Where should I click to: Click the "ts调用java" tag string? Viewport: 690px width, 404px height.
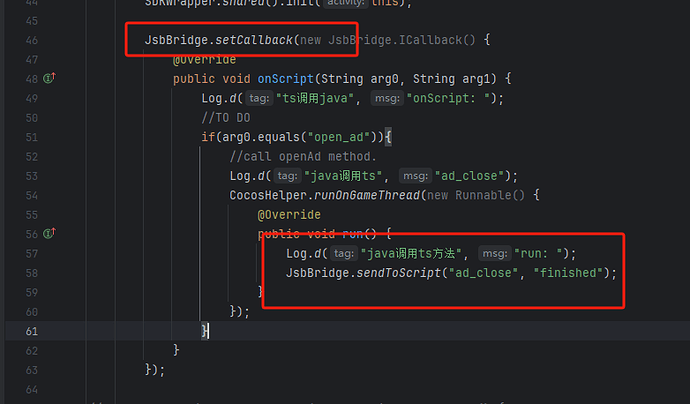click(x=315, y=98)
